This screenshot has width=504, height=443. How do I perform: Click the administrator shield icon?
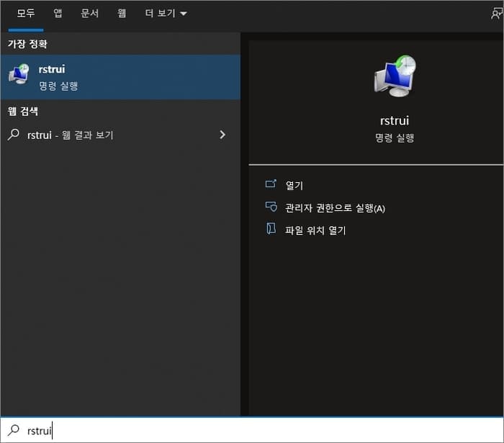pyautogui.click(x=271, y=207)
